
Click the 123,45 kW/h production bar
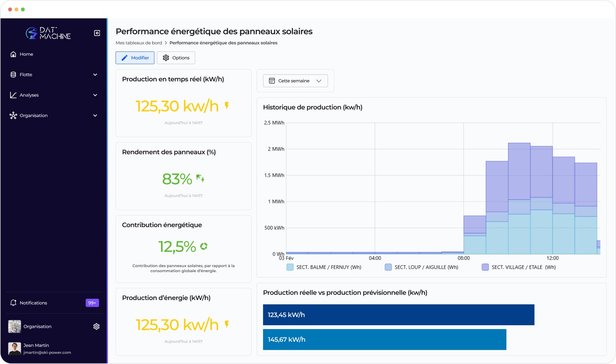coord(398,315)
